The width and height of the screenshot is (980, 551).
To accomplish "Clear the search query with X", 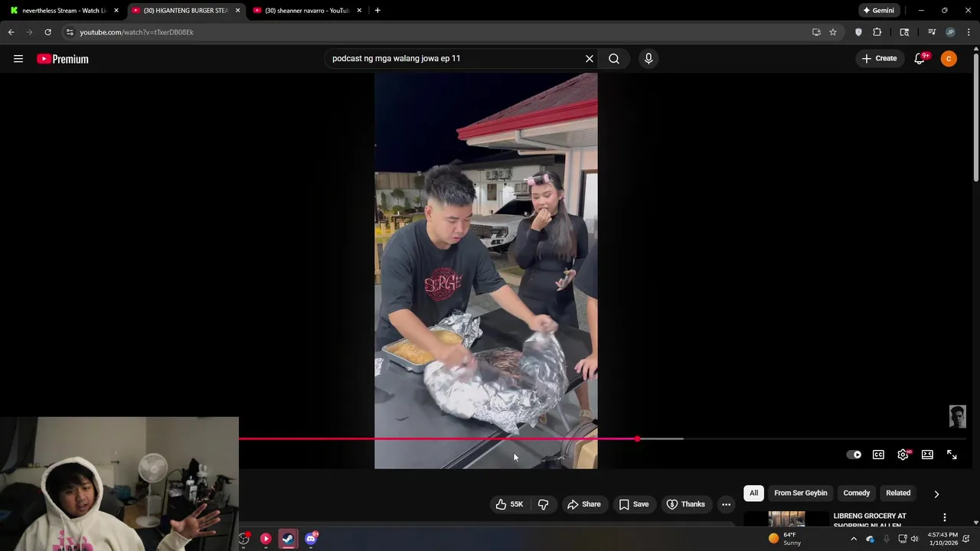I will point(590,59).
